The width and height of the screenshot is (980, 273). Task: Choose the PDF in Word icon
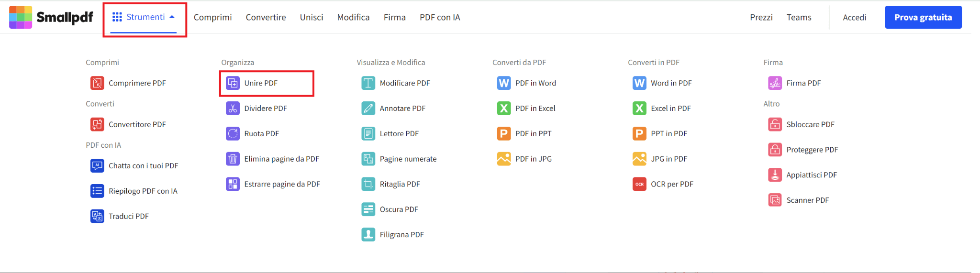click(504, 83)
